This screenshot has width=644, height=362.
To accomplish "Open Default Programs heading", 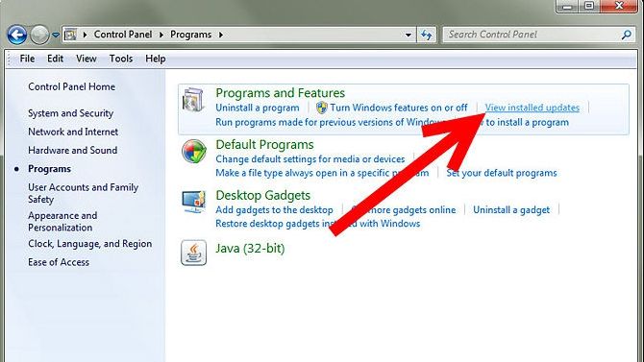I will (x=264, y=144).
